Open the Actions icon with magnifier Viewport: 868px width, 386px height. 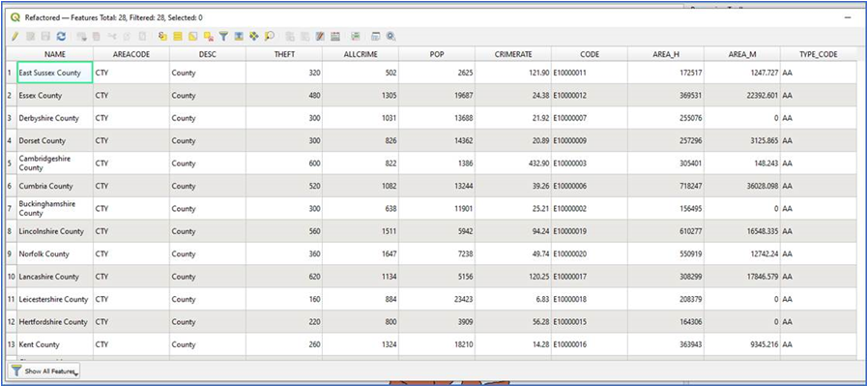point(391,37)
